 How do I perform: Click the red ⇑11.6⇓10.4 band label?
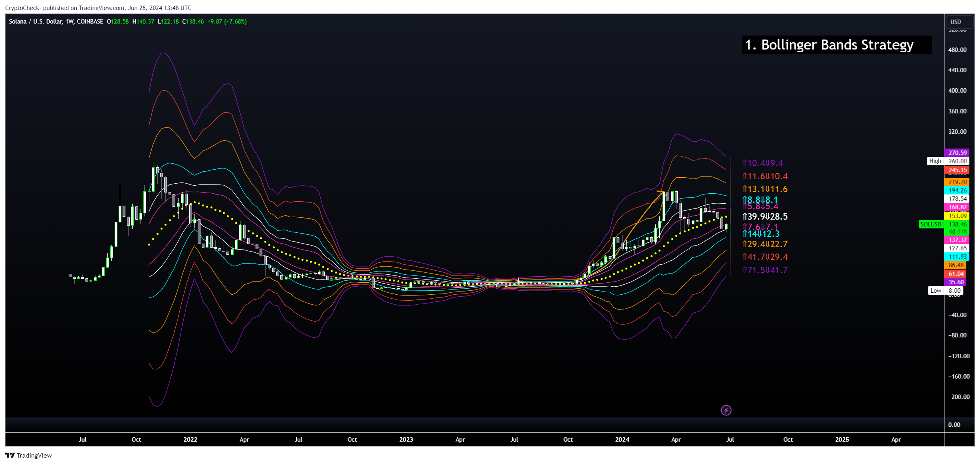765,176
